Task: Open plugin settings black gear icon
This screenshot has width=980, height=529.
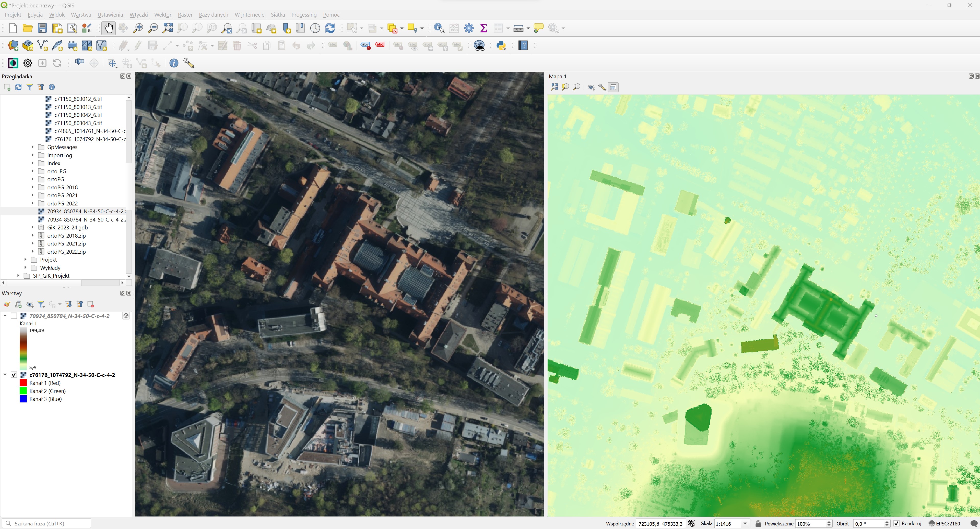Action: 28,63
